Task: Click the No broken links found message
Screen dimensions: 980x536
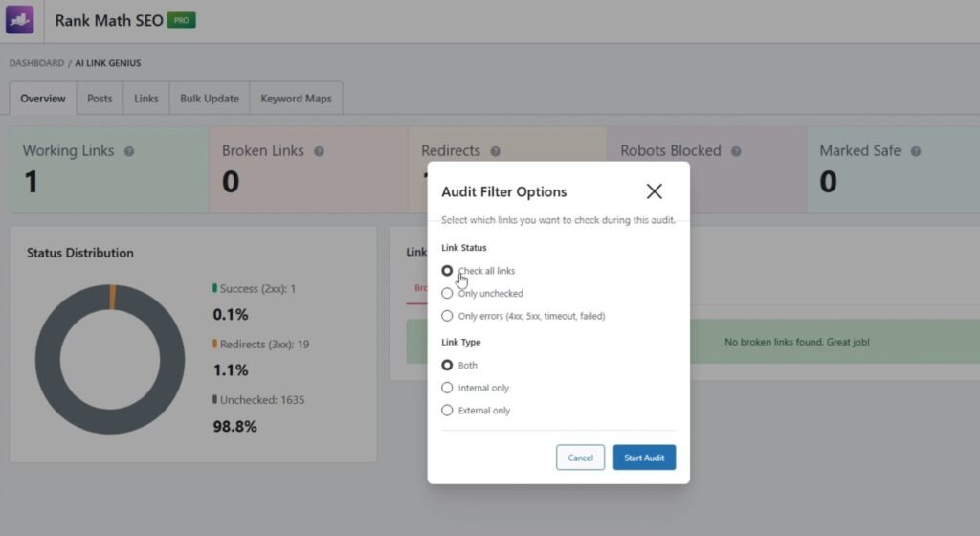Action: (797, 342)
